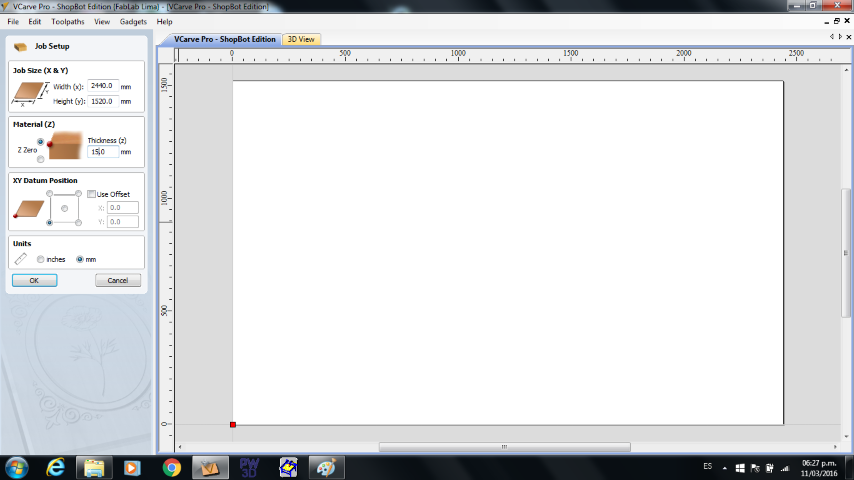Click the offset Y value field
The image size is (854, 480).
(123, 222)
